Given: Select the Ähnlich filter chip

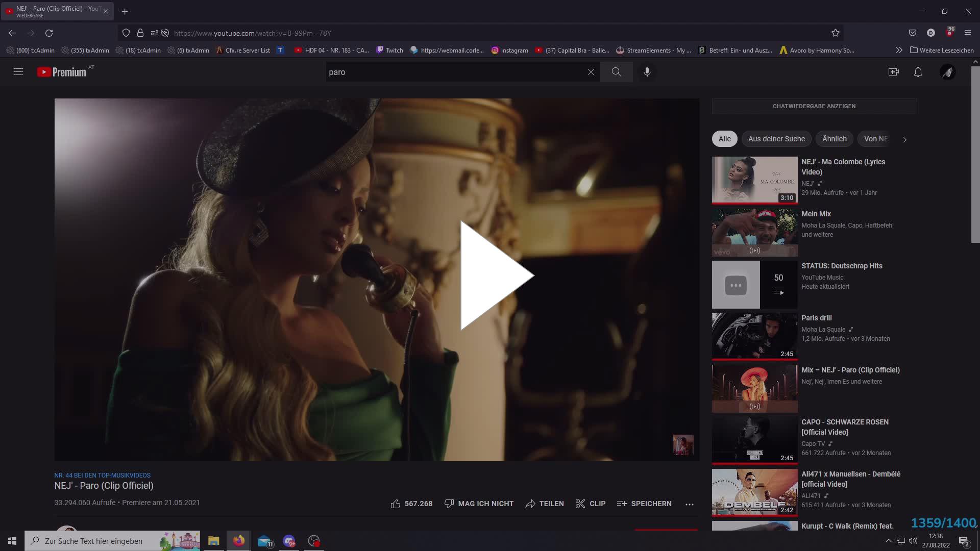Looking at the screenshot, I should [834, 139].
